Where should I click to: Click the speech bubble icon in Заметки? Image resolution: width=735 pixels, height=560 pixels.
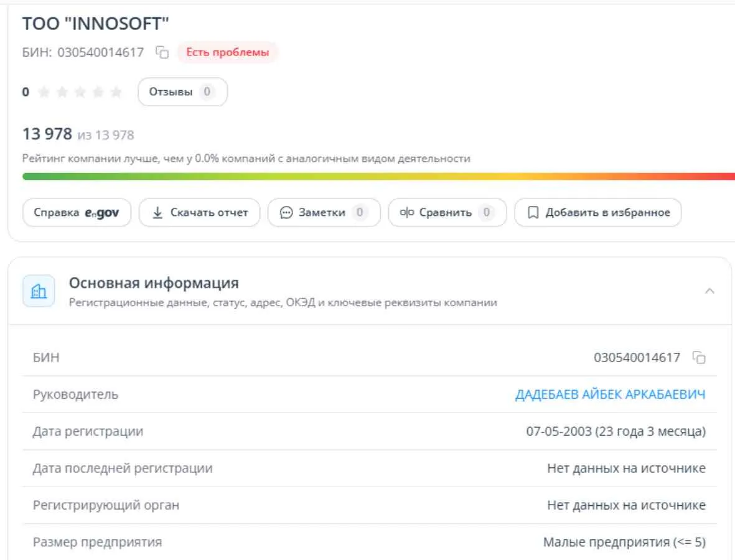pyautogui.click(x=286, y=213)
